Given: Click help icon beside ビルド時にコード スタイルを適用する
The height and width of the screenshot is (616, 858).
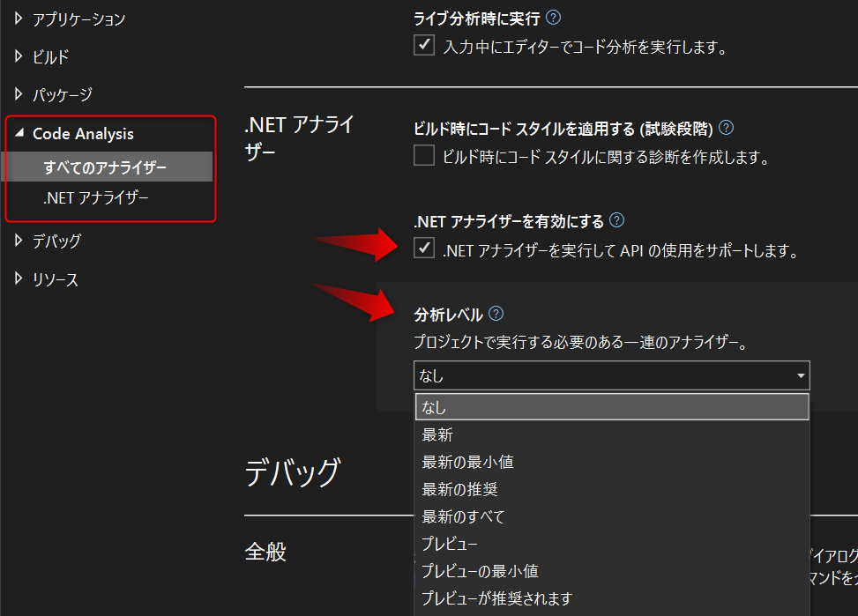Looking at the screenshot, I should tap(726, 128).
